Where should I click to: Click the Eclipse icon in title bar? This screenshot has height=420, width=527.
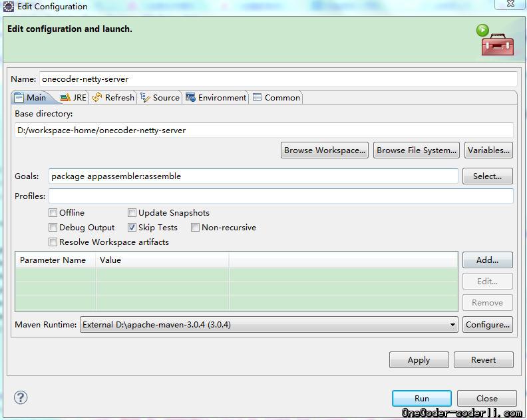pos(7,7)
